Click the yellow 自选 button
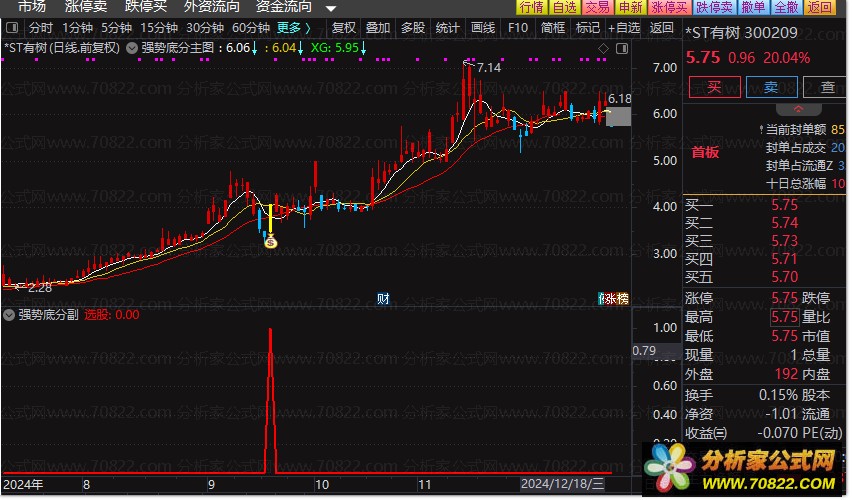852x500 pixels. pos(565,7)
